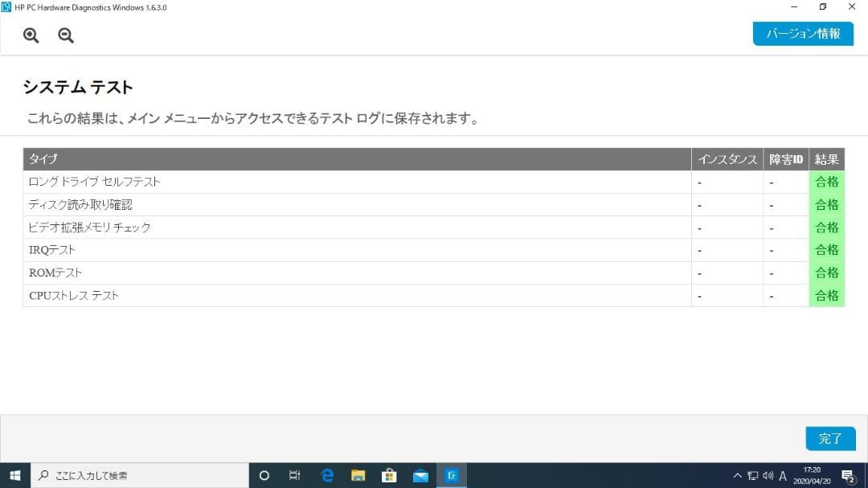Click the 完了 button
Viewport: 868px width, 488px height.
(x=830, y=438)
